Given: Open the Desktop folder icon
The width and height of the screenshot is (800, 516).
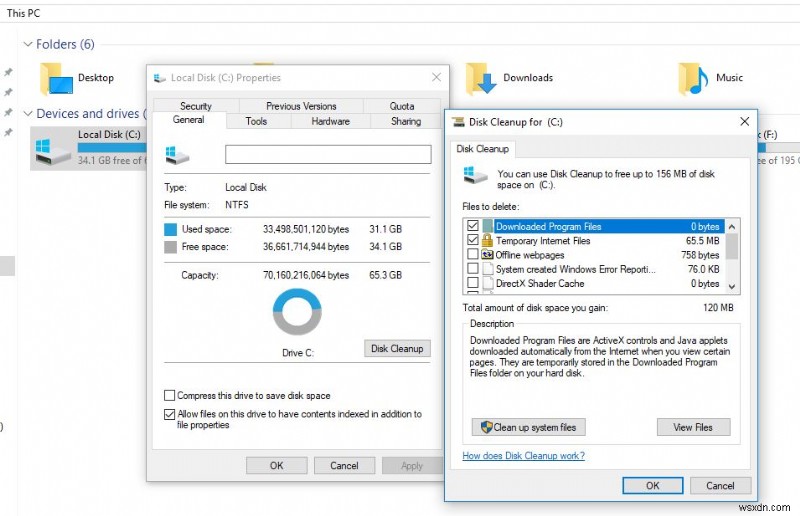Looking at the screenshot, I should 56,79.
